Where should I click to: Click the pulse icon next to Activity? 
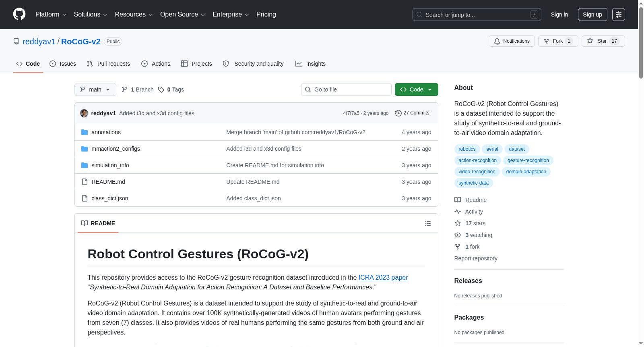(x=458, y=212)
